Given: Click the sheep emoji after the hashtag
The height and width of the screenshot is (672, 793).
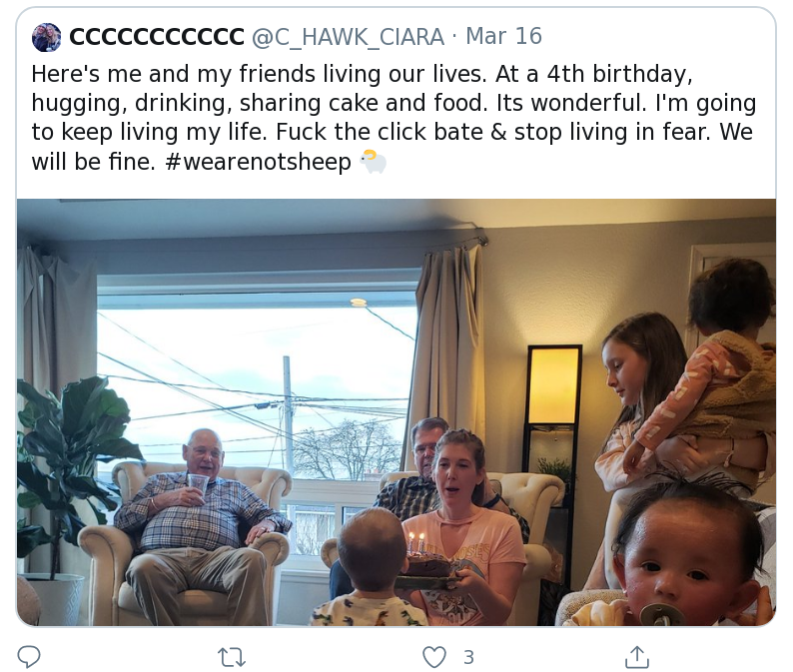Looking at the screenshot, I should pyautogui.click(x=373, y=162).
